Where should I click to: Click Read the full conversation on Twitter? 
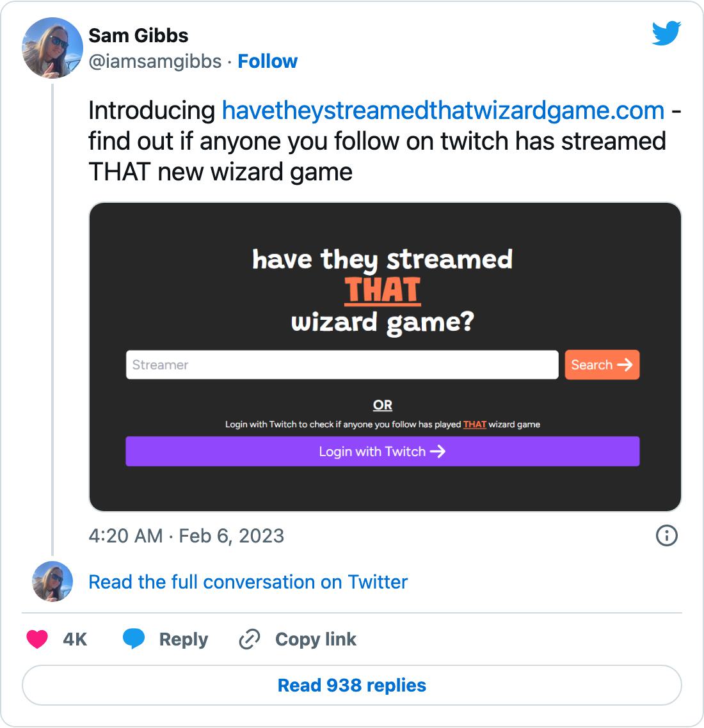tap(248, 582)
